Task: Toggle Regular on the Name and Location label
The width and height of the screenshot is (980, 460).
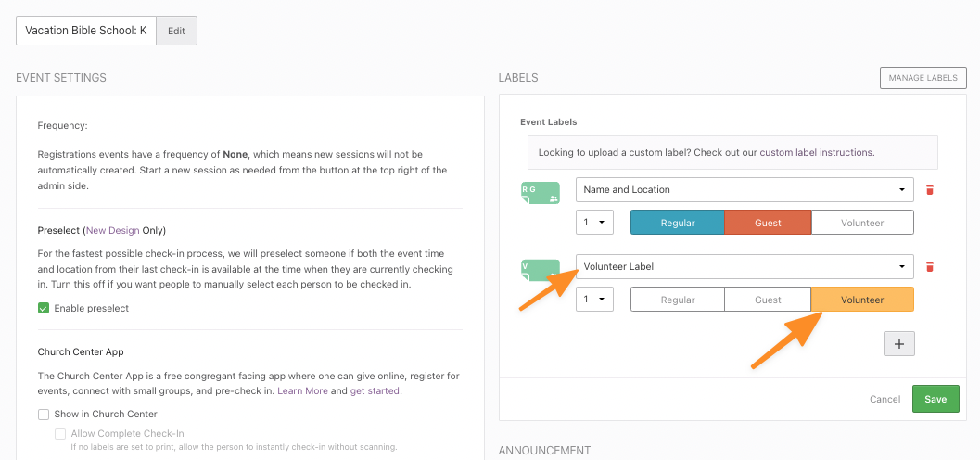Action: click(x=678, y=223)
